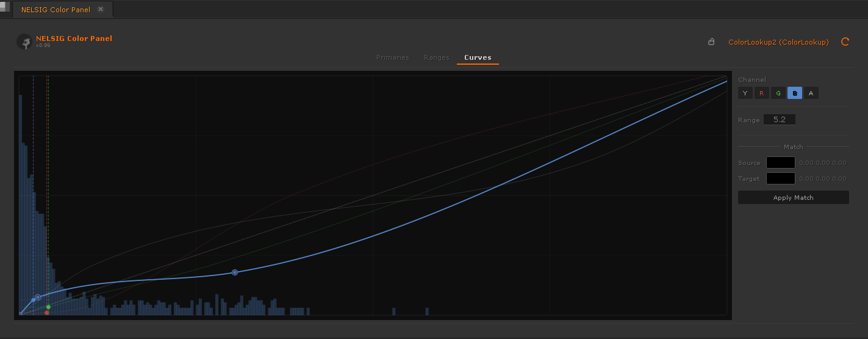Image resolution: width=868 pixels, height=339 pixels.
Task: Click the v0.99 version label
Action: [43, 46]
